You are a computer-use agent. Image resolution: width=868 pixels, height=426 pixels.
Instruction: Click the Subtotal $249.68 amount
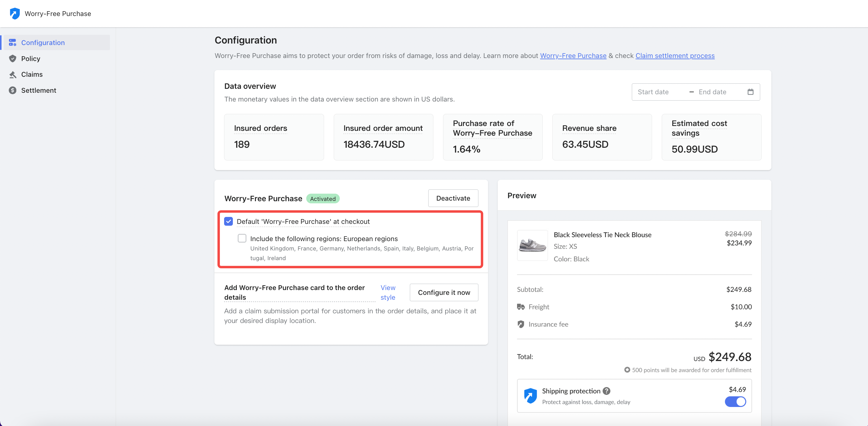pos(739,289)
